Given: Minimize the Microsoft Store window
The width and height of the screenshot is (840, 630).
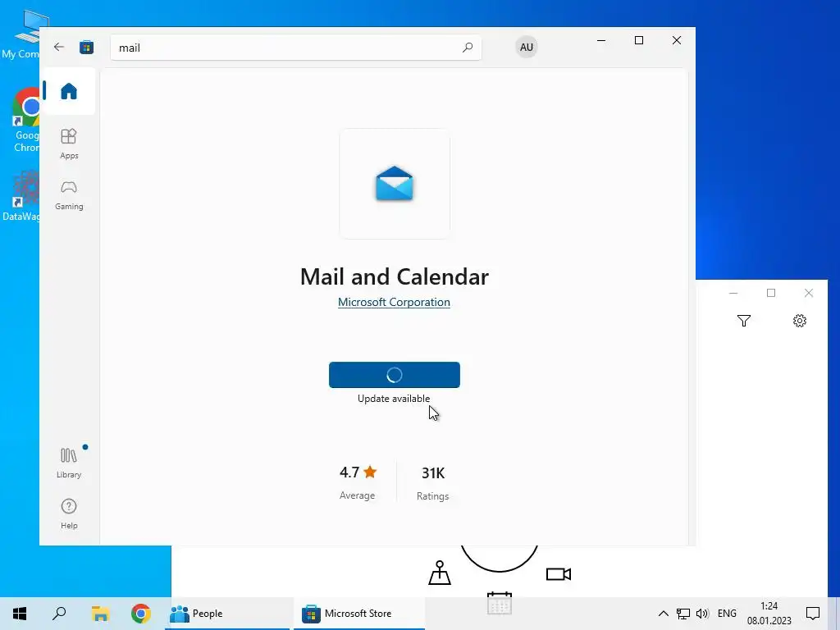Looking at the screenshot, I should click(601, 40).
